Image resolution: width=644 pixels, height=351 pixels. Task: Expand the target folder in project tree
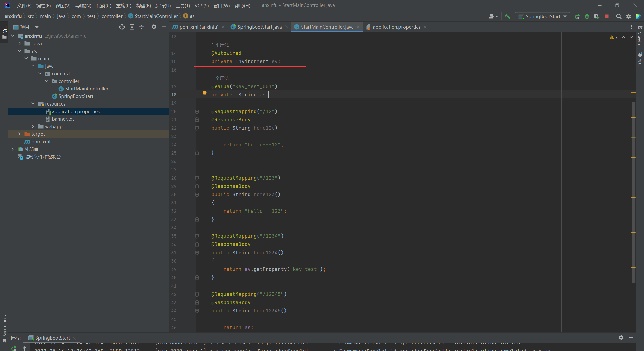pos(19,134)
